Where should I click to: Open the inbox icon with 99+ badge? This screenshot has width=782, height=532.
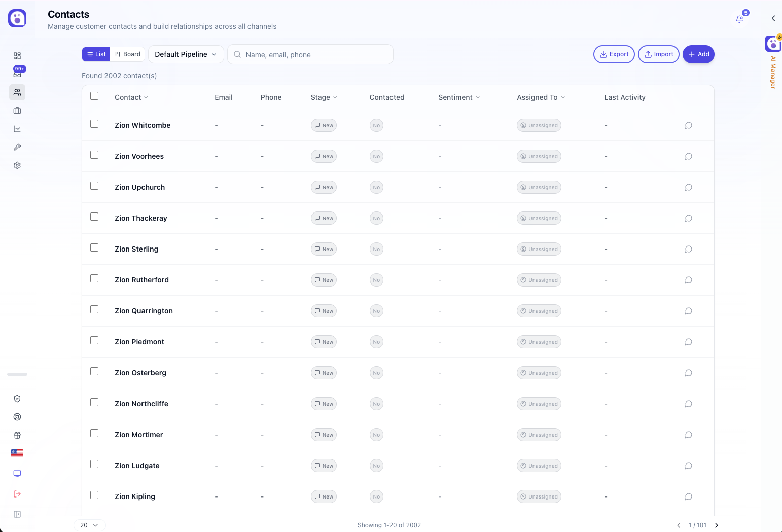(17, 74)
